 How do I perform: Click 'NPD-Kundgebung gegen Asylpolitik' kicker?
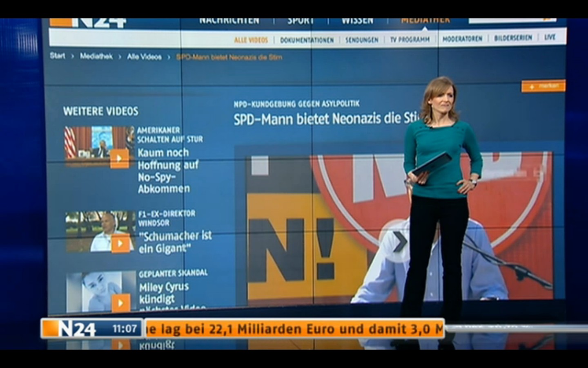296,104
